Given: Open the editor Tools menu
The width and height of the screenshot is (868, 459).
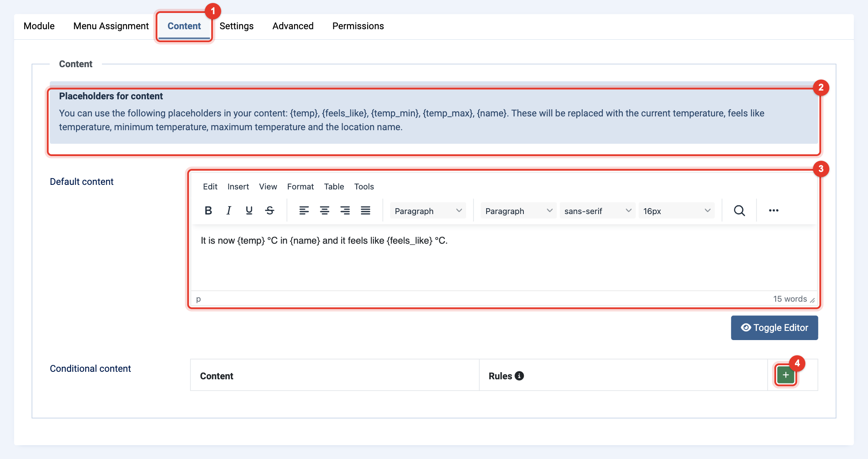Looking at the screenshot, I should (x=364, y=187).
